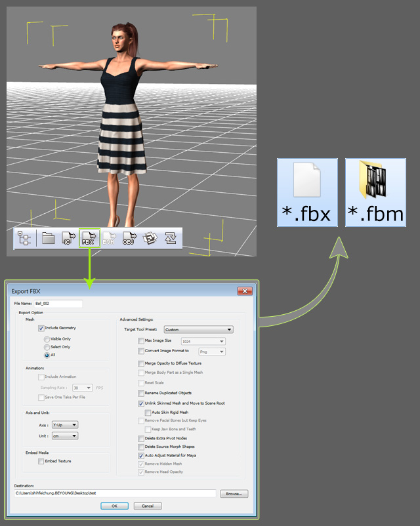
Task: Toggle the Remove Head Opacity checkbox
Action: tap(141, 472)
